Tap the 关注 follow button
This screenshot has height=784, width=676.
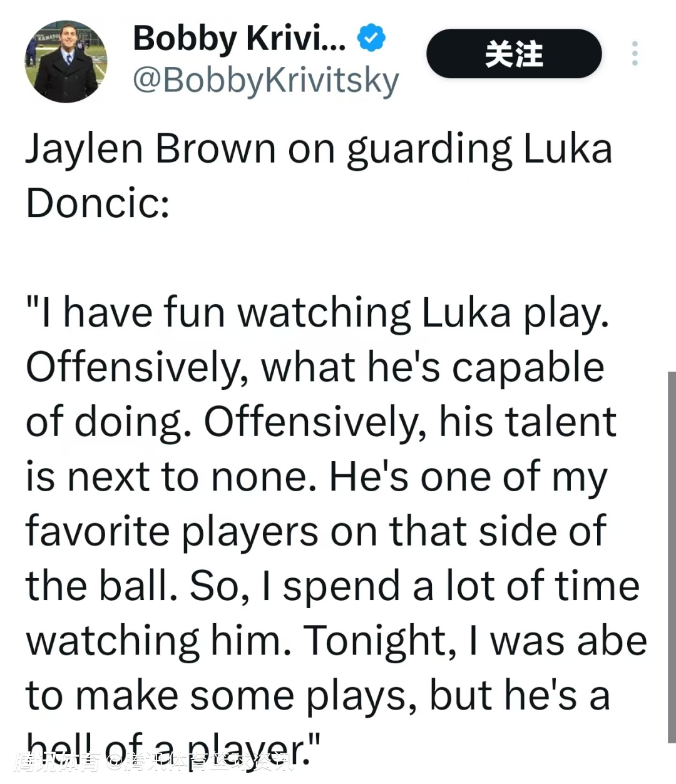point(514,54)
